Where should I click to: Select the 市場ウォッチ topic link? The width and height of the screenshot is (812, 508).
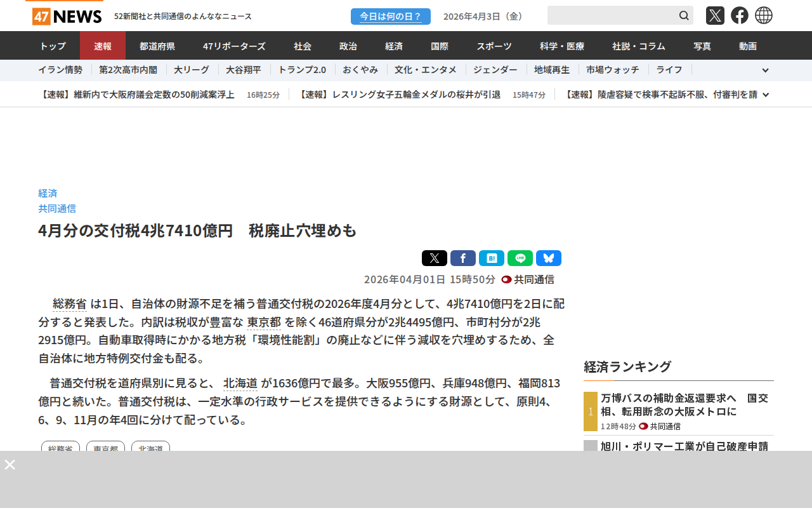tap(613, 70)
